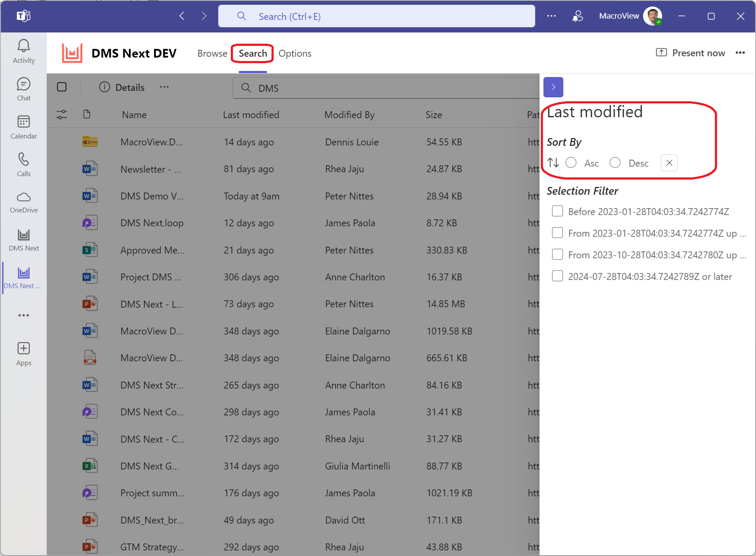Open more commands next to Details
The width and height of the screenshot is (756, 556).
[x=164, y=87]
